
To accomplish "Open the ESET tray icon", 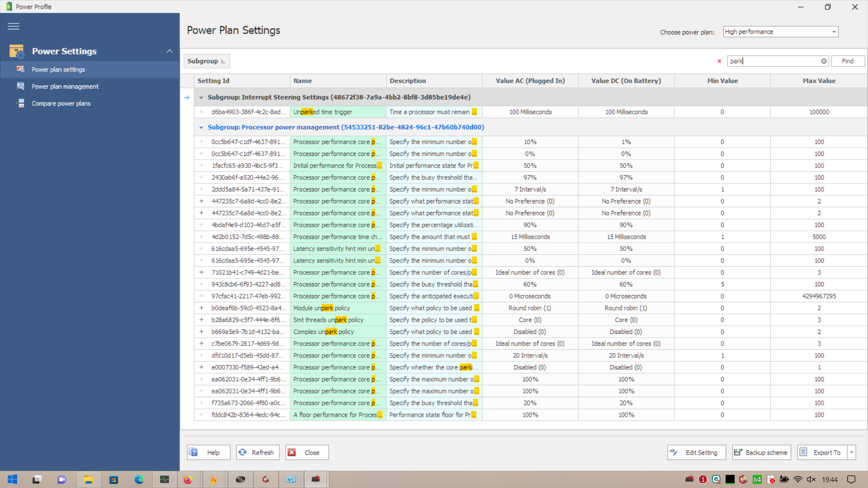I will click(x=716, y=479).
